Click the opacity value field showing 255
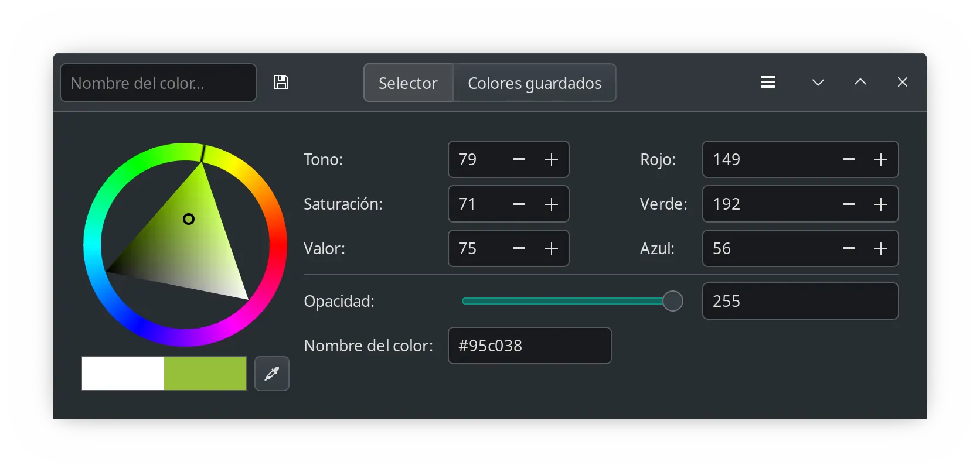The width and height of the screenshot is (980, 472). coord(800,301)
